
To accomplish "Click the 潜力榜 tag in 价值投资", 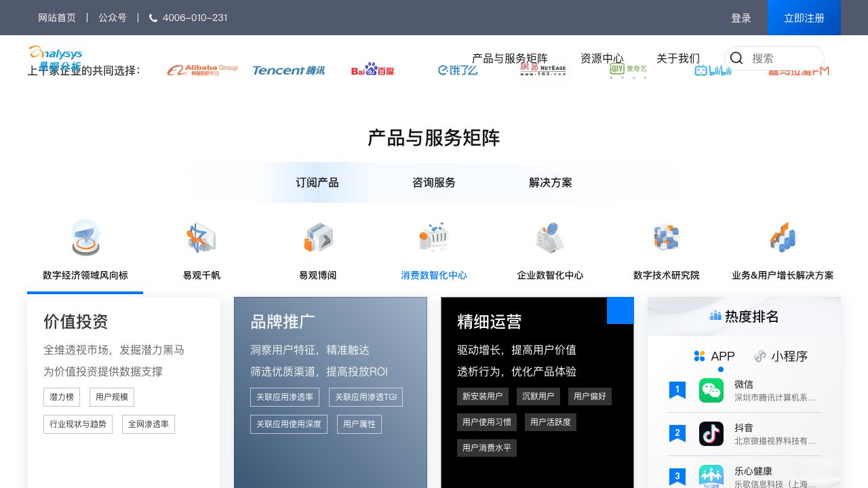I will point(62,397).
